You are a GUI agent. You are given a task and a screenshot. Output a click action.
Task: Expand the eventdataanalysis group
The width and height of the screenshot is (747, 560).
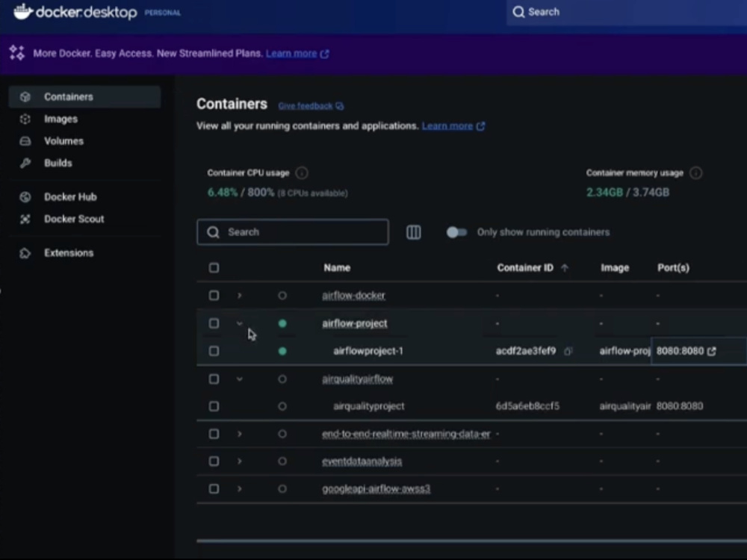240,461
